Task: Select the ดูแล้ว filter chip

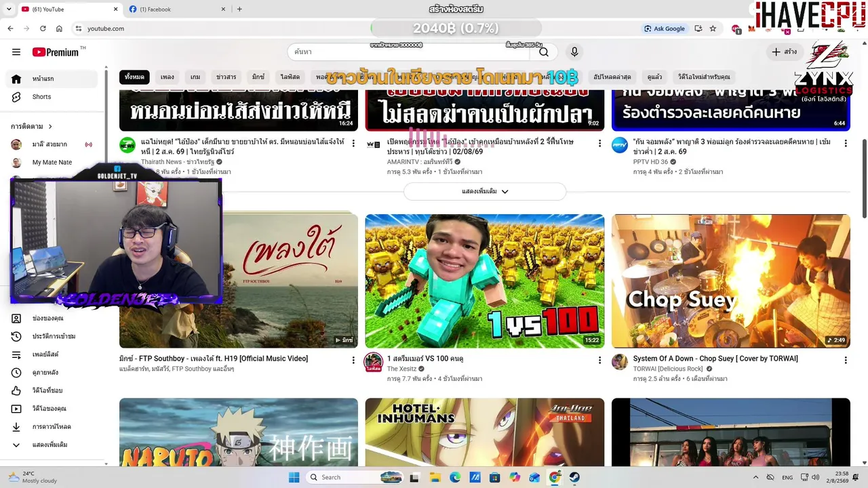Action: click(654, 77)
